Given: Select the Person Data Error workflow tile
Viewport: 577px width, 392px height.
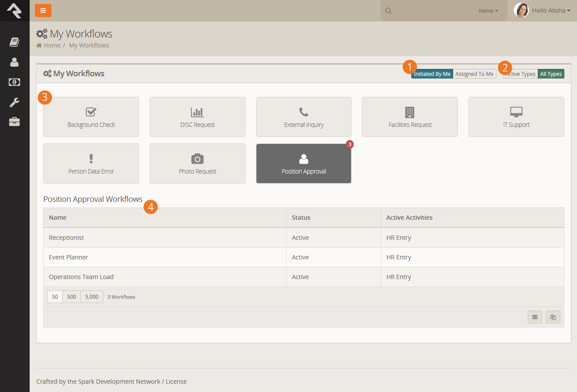Looking at the screenshot, I should (91, 164).
